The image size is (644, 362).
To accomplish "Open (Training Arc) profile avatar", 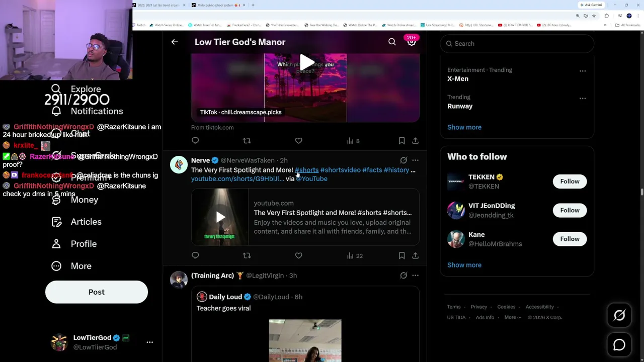I will point(179,280).
